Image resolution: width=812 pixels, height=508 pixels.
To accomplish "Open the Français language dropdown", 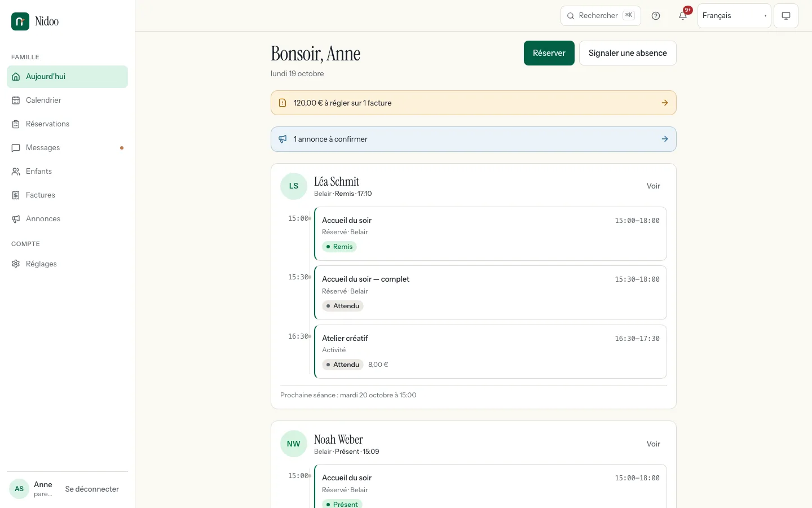I will point(734,16).
